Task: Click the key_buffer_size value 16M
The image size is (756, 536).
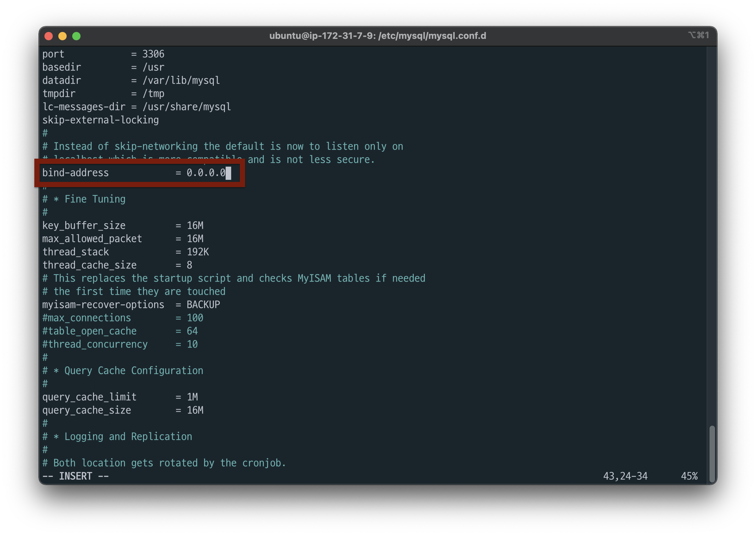Action: [x=195, y=225]
